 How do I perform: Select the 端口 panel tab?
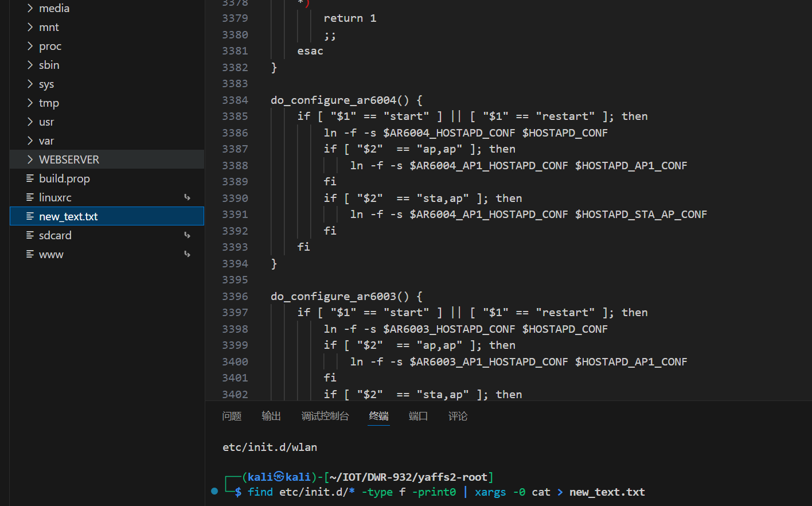[x=418, y=416]
